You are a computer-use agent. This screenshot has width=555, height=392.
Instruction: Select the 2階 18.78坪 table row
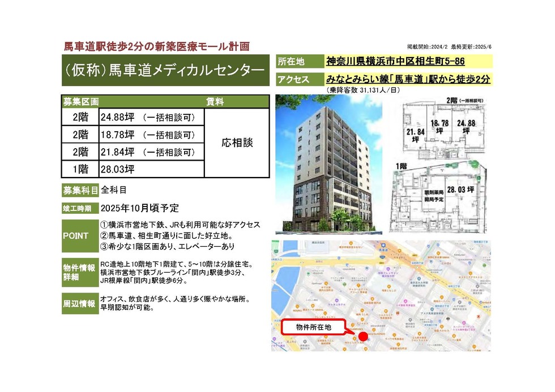point(133,134)
